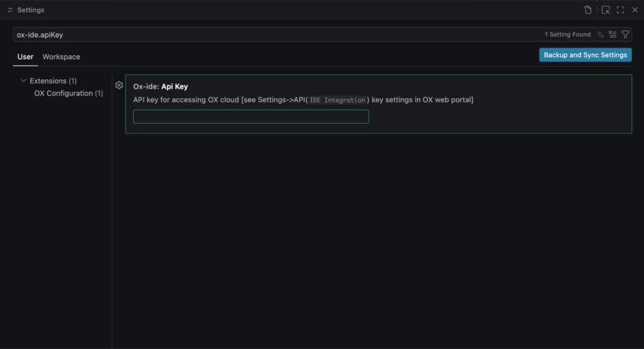The image size is (644, 349).
Task: Select Extensions (1) in settings tree
Action: [x=53, y=81]
